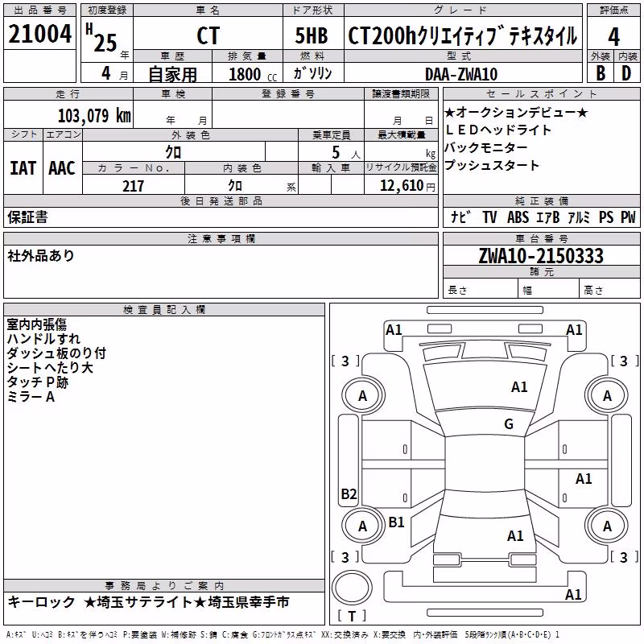Click the damage code legend line at bottom
Image resolution: width=644 pixels, height=644 pixels.
(x=283, y=634)
